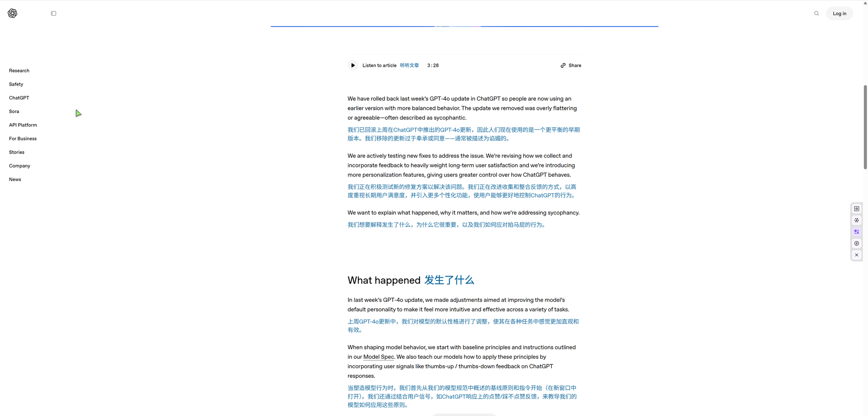Click the '听听文章' translated label
This screenshot has height=416, width=868.
(409, 66)
